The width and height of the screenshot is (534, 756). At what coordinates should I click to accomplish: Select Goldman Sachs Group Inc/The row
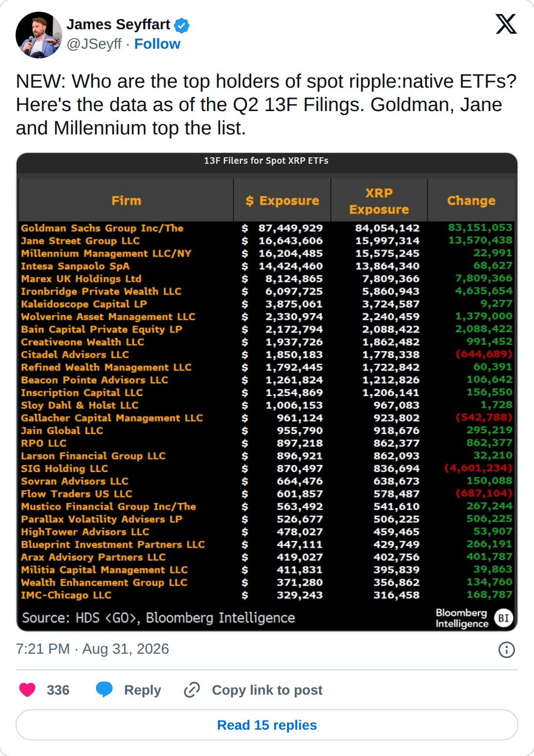pos(267,228)
